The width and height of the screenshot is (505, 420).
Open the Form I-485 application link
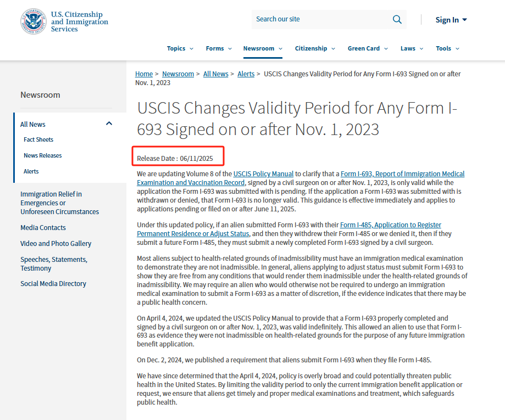click(390, 225)
